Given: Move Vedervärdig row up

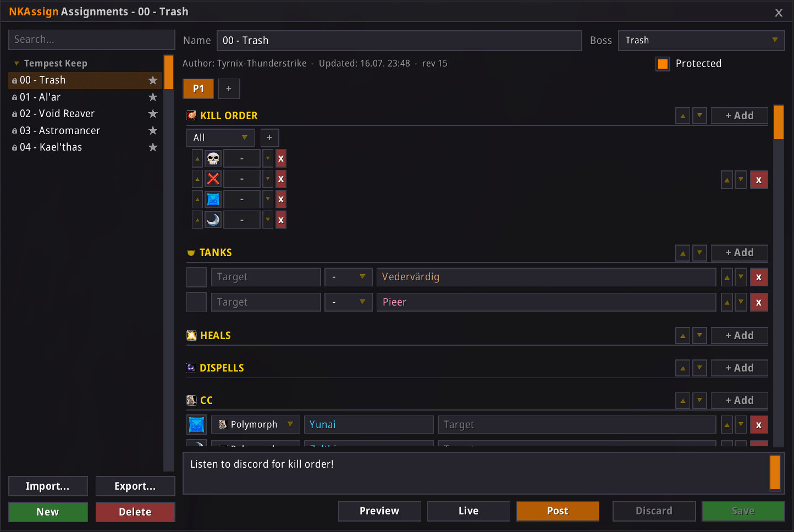Looking at the screenshot, I should coord(727,278).
